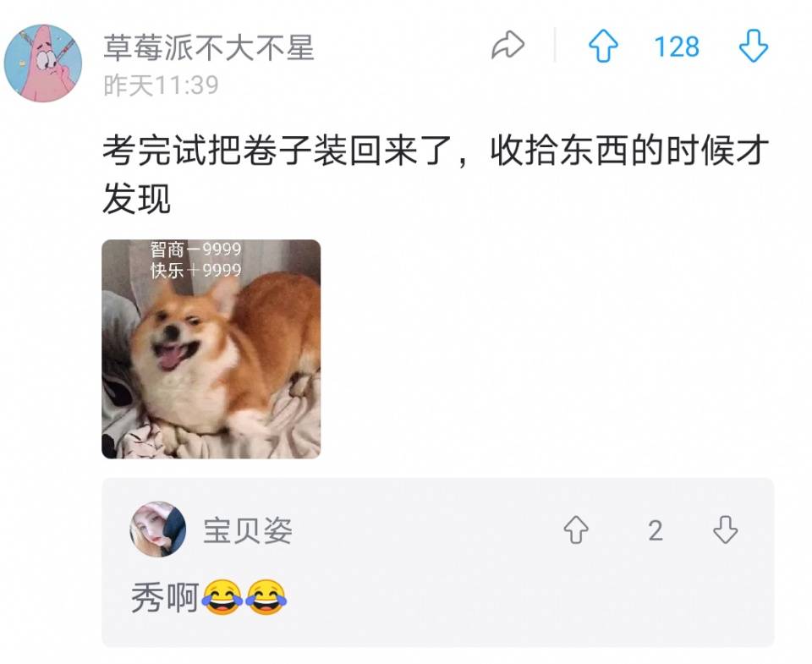Click the reply text 秀啊
Screen dimensions: 812x664
(166, 597)
